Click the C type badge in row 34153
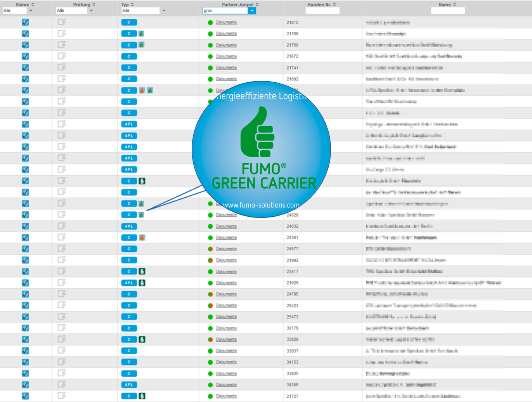Screen dimensions: 532x402 pos(129,362)
